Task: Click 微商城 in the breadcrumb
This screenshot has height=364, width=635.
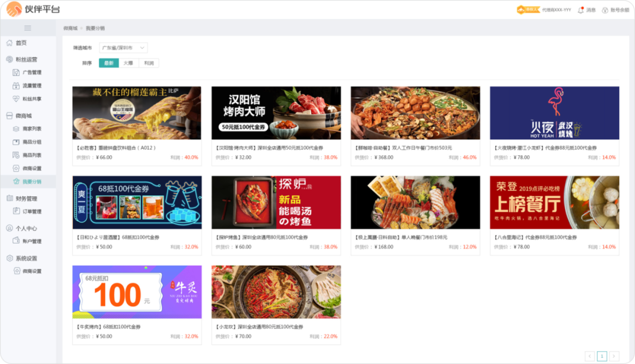Action: 70,28
